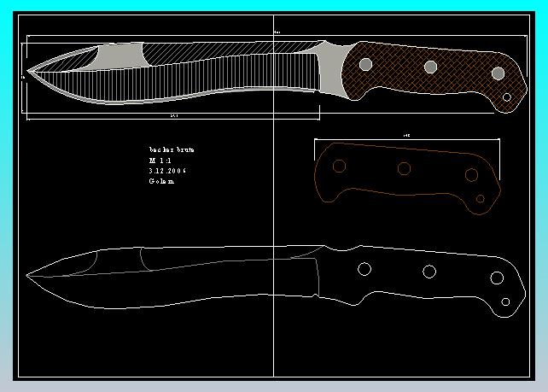Select the gray guard area between blade and textured handle
The image size is (548, 392).
point(331,68)
